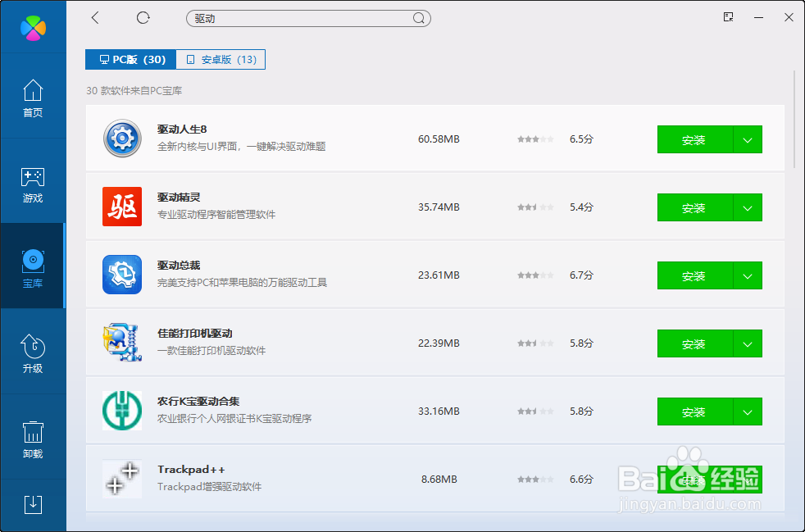
Task: Click the 驱动精灵 red icon
Action: (x=122, y=207)
